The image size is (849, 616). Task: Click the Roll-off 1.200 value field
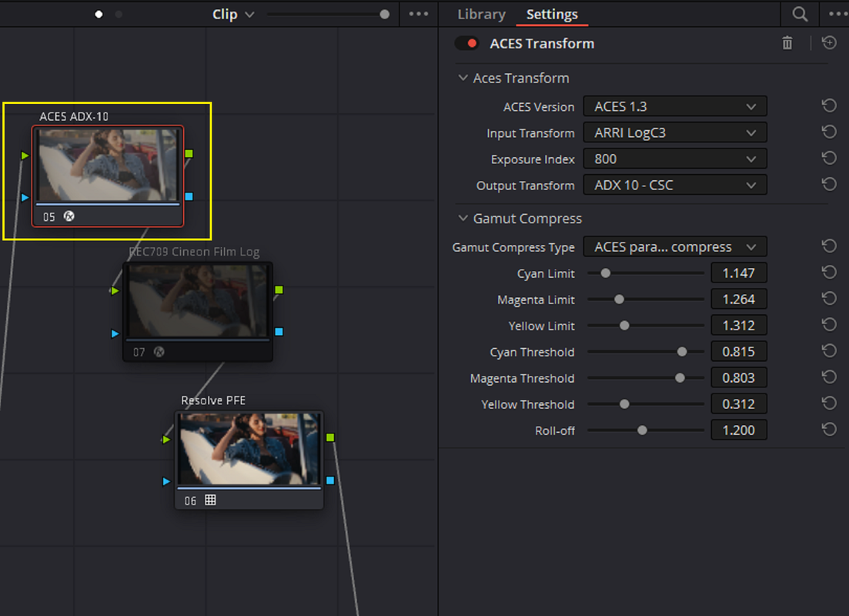click(738, 430)
